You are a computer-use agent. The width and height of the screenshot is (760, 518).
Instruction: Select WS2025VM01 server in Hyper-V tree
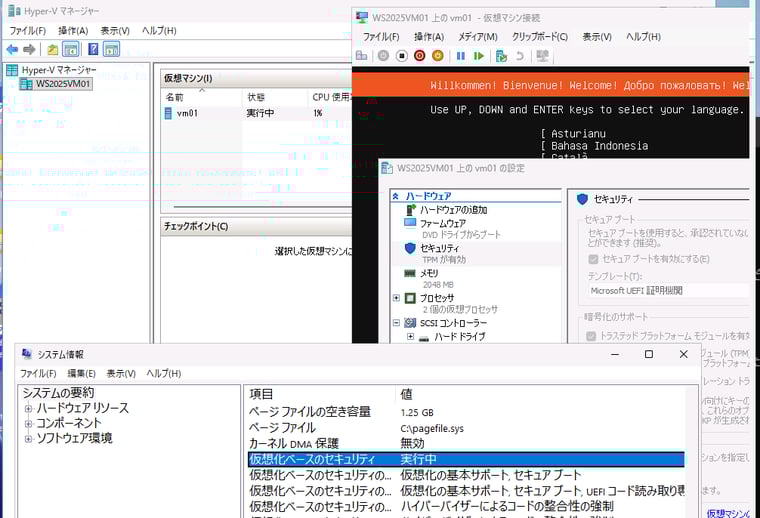click(x=63, y=83)
